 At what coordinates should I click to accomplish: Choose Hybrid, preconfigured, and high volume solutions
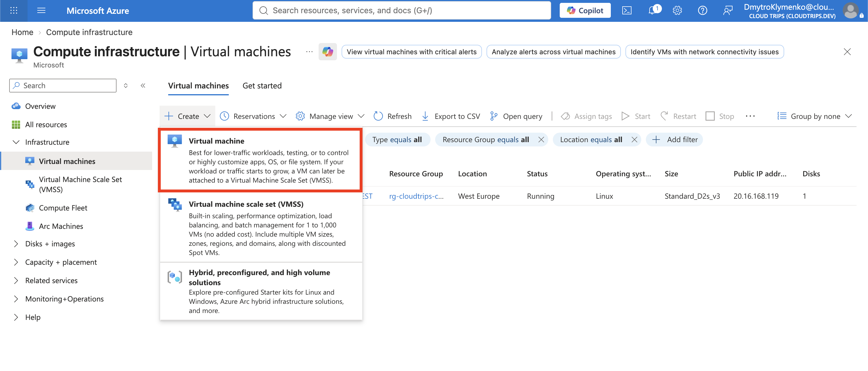[261, 291]
